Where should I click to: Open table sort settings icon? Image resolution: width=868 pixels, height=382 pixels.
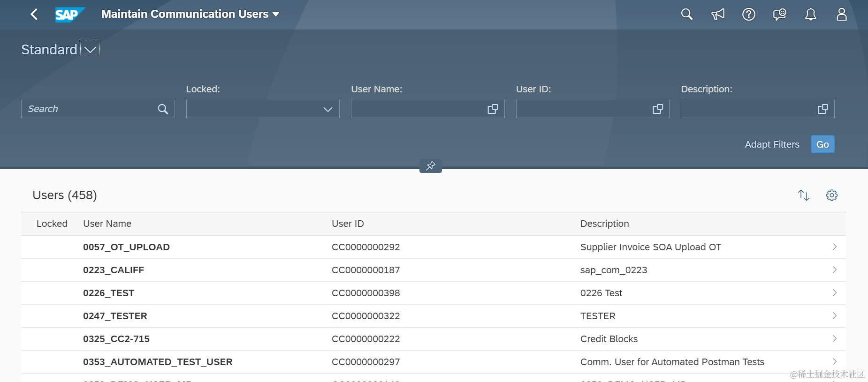tap(804, 195)
